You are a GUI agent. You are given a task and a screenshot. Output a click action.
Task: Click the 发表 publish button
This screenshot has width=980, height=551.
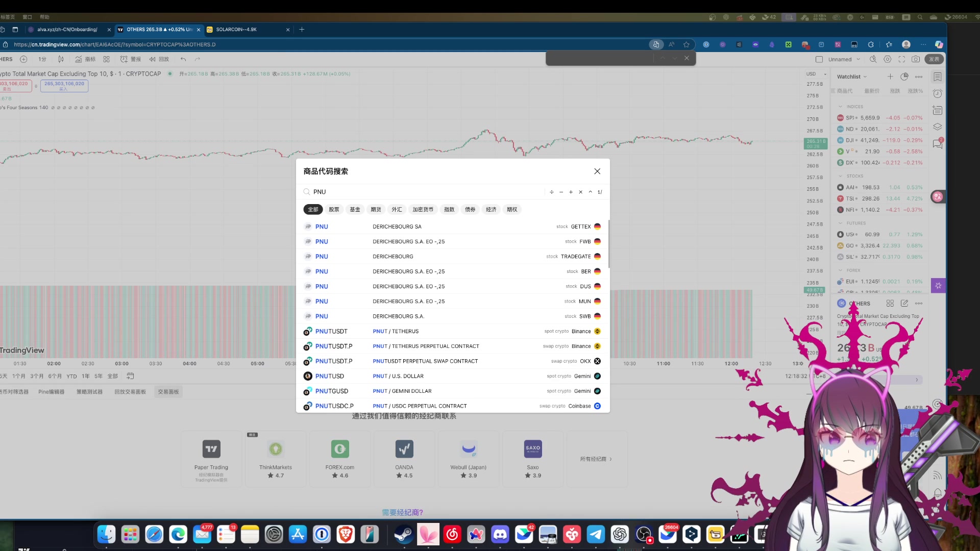coord(935,59)
